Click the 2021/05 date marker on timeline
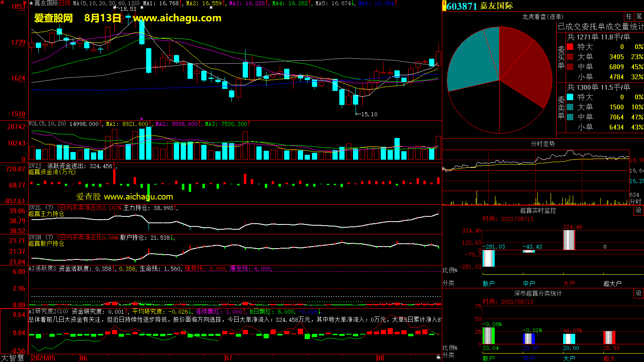This screenshot has height=362, width=644. coord(43,358)
